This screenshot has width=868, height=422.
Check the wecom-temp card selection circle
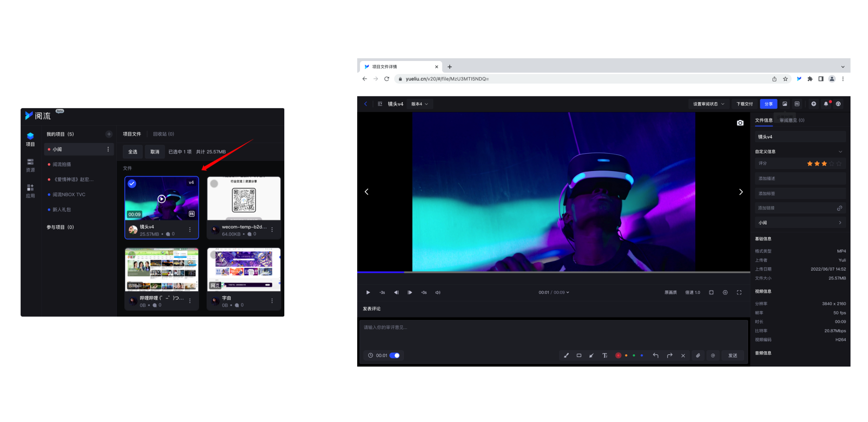[x=214, y=184]
